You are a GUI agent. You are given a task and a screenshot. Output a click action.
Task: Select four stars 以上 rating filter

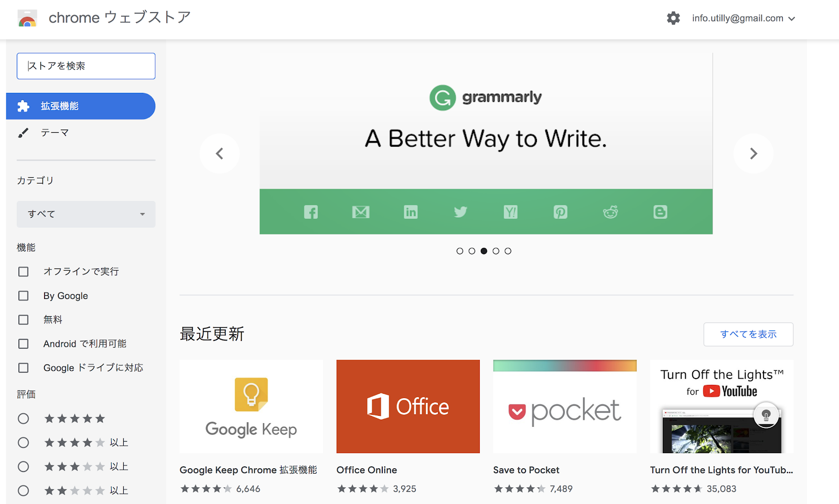click(24, 443)
